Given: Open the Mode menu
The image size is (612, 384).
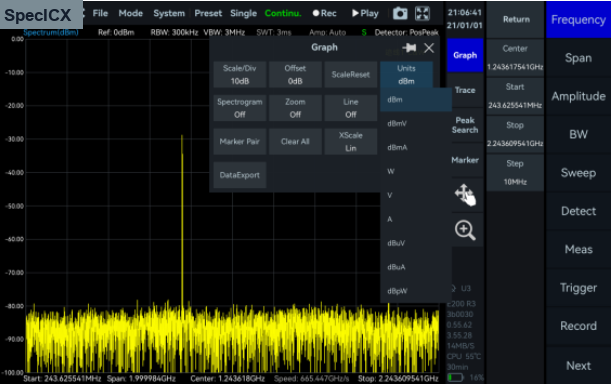Looking at the screenshot, I should (x=131, y=13).
